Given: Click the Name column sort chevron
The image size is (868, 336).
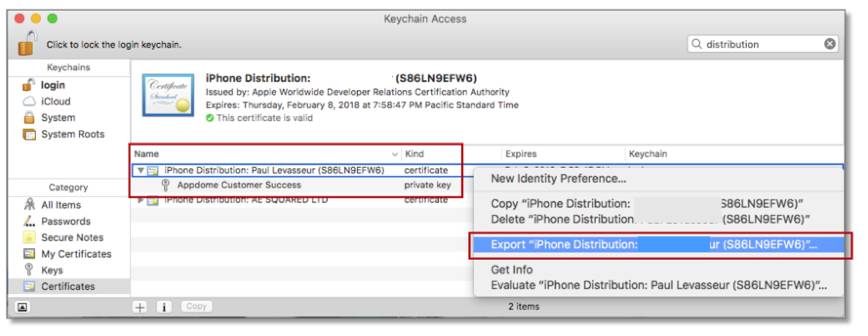Looking at the screenshot, I should click(395, 154).
